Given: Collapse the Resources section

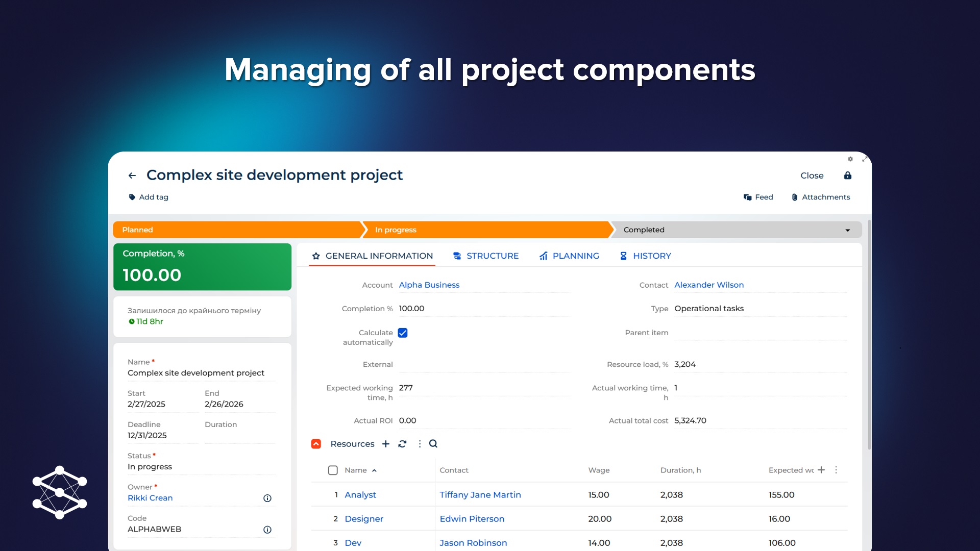Looking at the screenshot, I should click(x=316, y=444).
